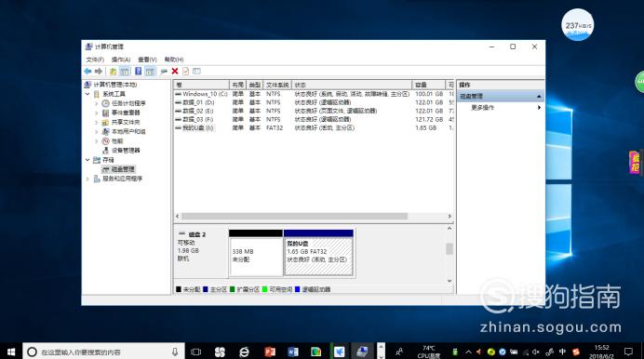Open the 文件(F) menu
The image size is (644, 359).
click(95, 60)
